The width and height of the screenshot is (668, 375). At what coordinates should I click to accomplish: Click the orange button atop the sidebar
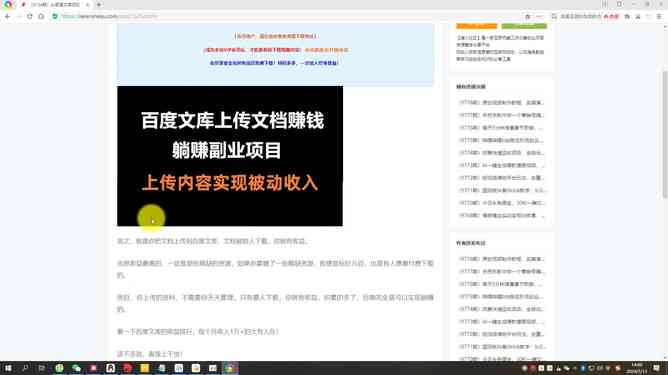[476, 26]
